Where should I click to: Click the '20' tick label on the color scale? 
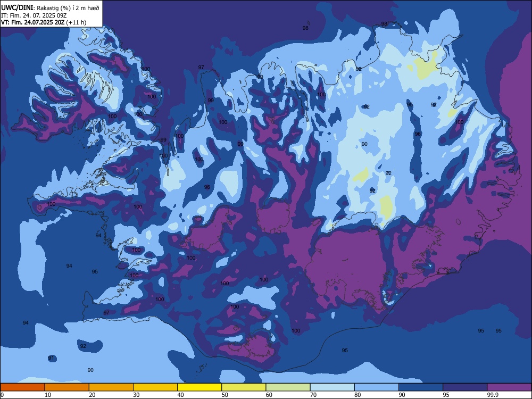pyautogui.click(x=92, y=395)
